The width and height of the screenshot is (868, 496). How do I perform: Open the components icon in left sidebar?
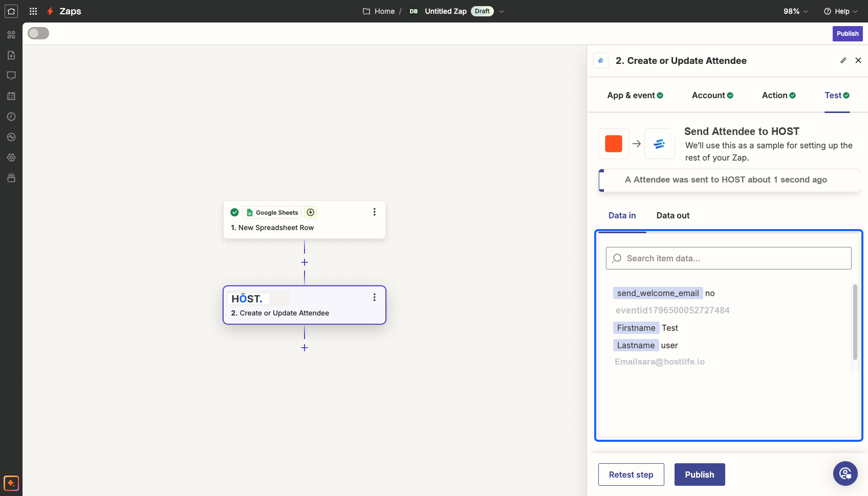11,35
